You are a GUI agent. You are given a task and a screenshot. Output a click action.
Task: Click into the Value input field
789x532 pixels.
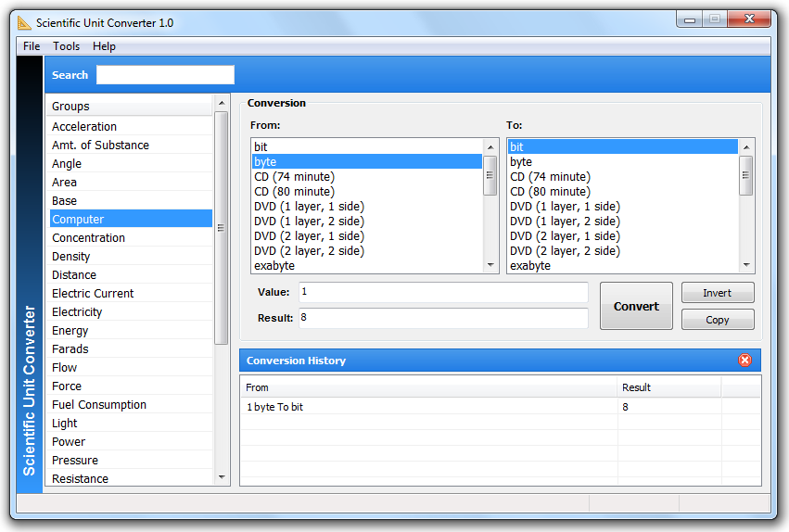pos(443,292)
